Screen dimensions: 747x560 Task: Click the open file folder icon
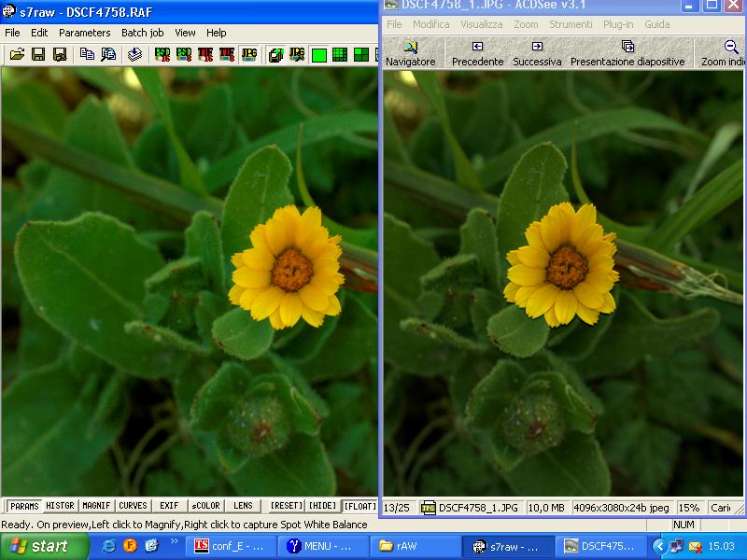pos(17,55)
